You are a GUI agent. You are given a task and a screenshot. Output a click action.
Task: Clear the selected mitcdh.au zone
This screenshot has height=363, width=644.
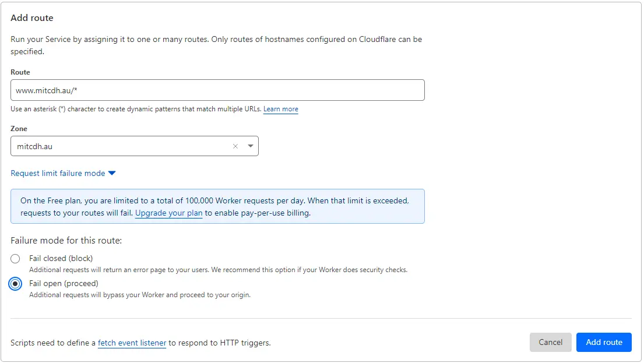click(235, 146)
